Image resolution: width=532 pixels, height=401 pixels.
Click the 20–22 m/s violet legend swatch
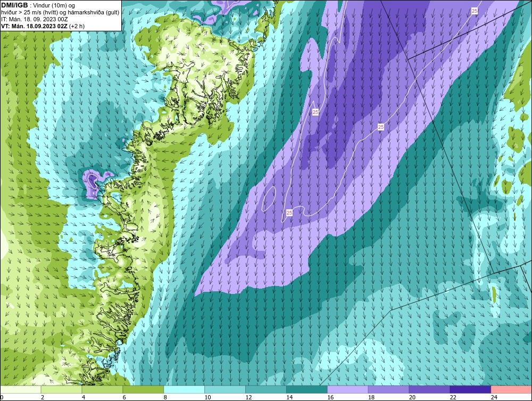(429, 389)
